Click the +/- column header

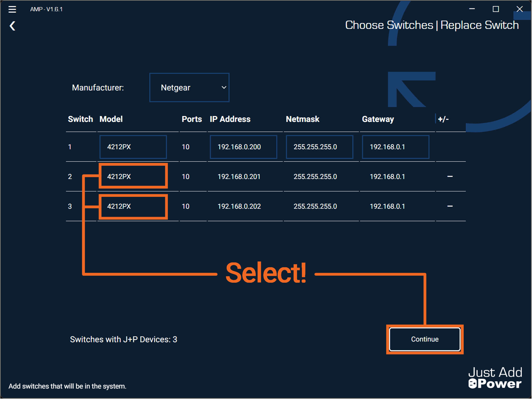point(443,119)
